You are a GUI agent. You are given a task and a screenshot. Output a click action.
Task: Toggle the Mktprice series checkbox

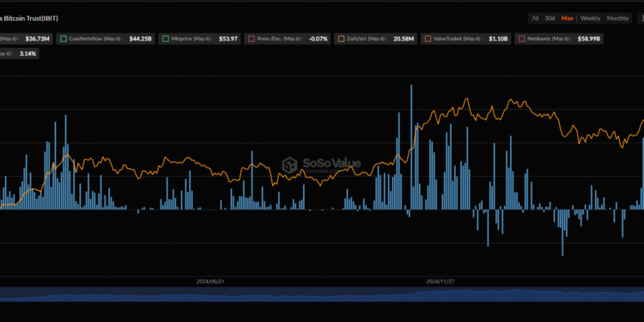tap(166, 39)
